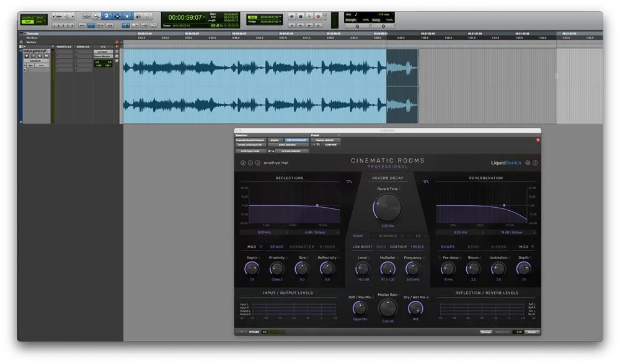Click the Stereo Monitor output selector
Viewport: 620px width, 364px height.
(103, 56)
